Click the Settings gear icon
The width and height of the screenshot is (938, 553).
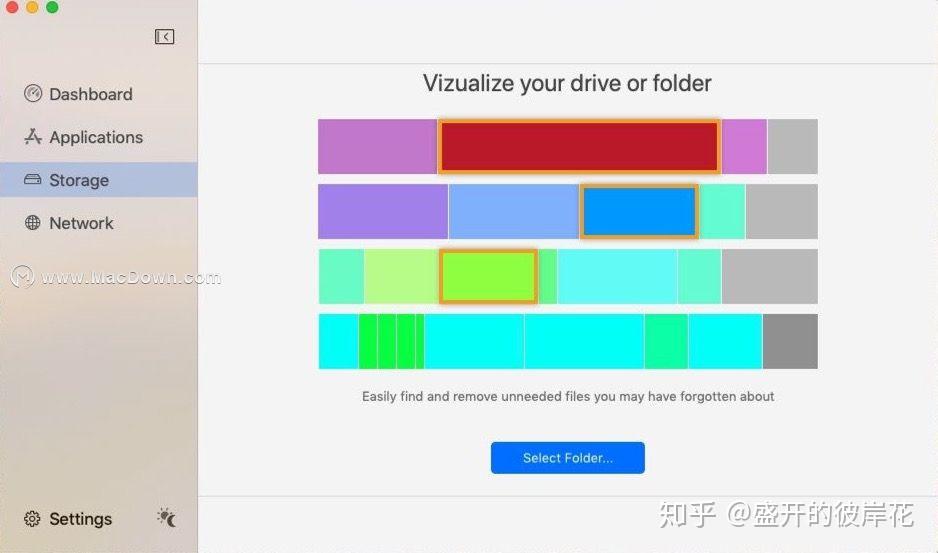(x=32, y=519)
